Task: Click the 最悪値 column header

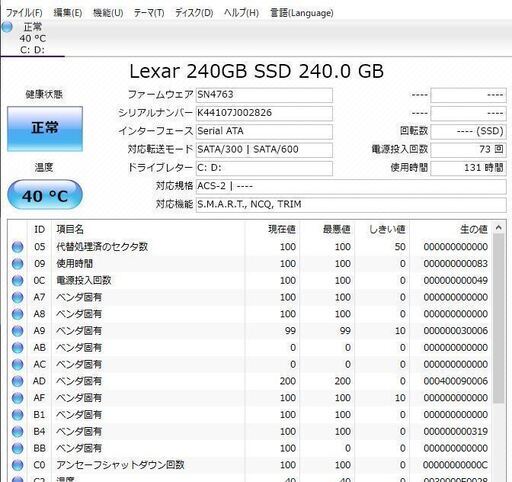Action: pyautogui.click(x=327, y=229)
